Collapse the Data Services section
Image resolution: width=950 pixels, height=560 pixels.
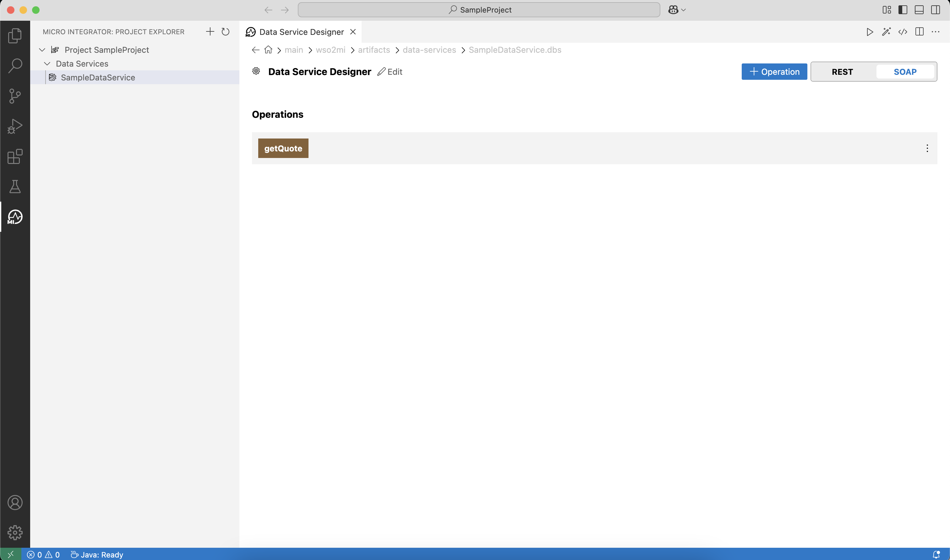pos(47,63)
